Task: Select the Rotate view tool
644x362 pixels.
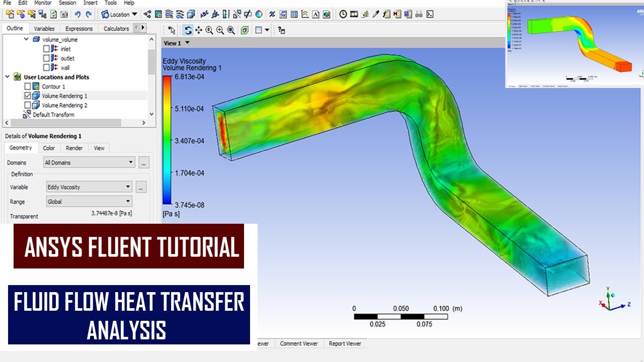Action: pyautogui.click(x=188, y=30)
